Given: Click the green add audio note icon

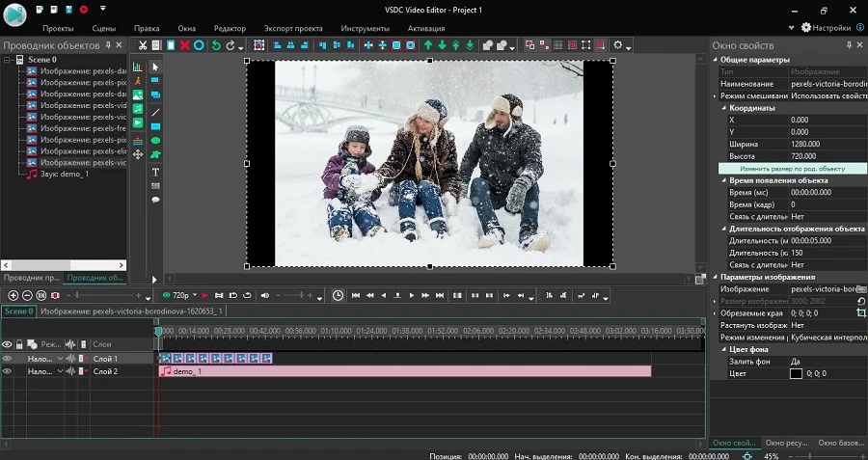Looking at the screenshot, I should [x=137, y=109].
